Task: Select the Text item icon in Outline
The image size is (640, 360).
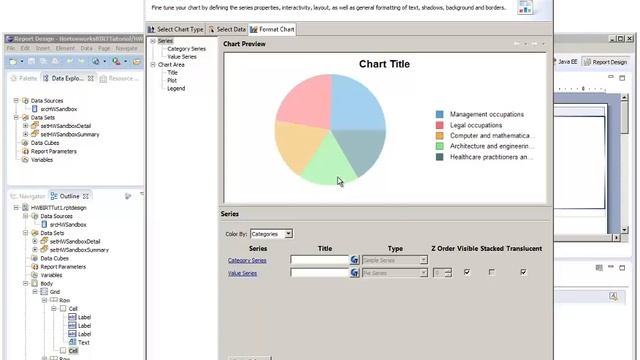Action: click(x=72, y=342)
